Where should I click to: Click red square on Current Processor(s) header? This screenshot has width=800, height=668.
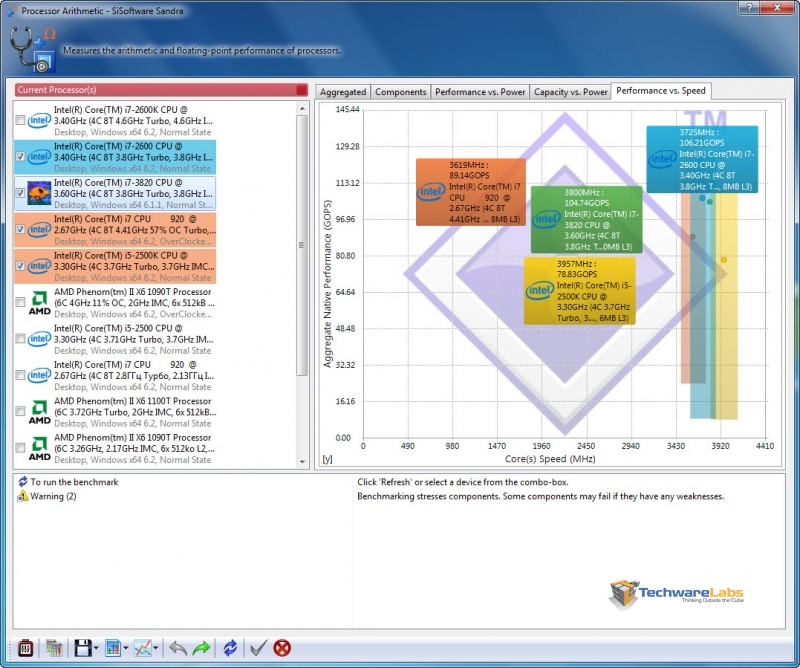(x=302, y=90)
